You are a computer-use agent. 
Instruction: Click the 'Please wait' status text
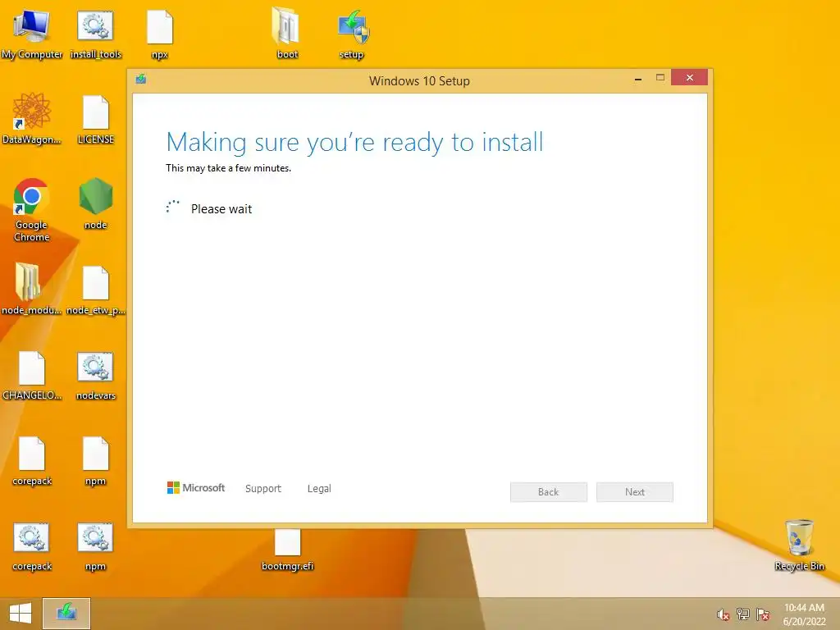tap(221, 209)
